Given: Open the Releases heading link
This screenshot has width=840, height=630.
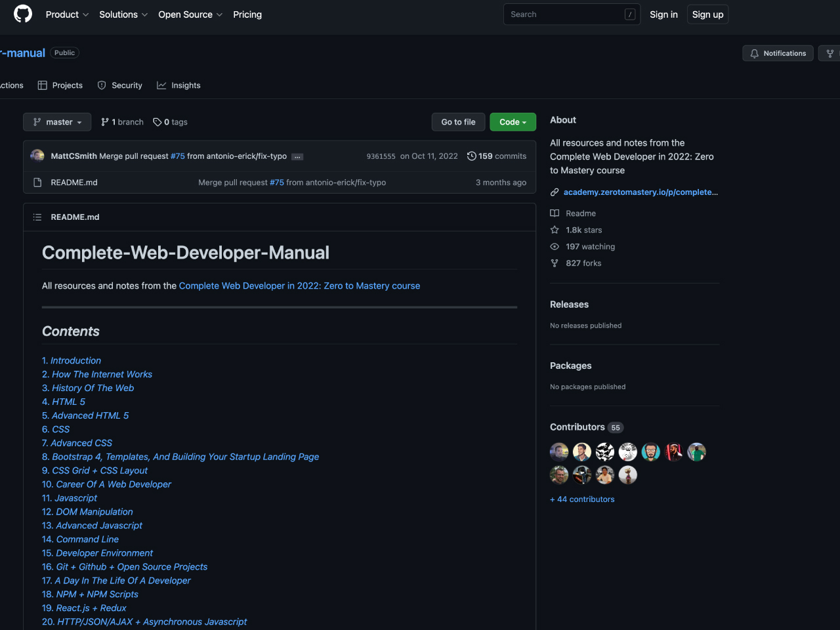Looking at the screenshot, I should 569,304.
